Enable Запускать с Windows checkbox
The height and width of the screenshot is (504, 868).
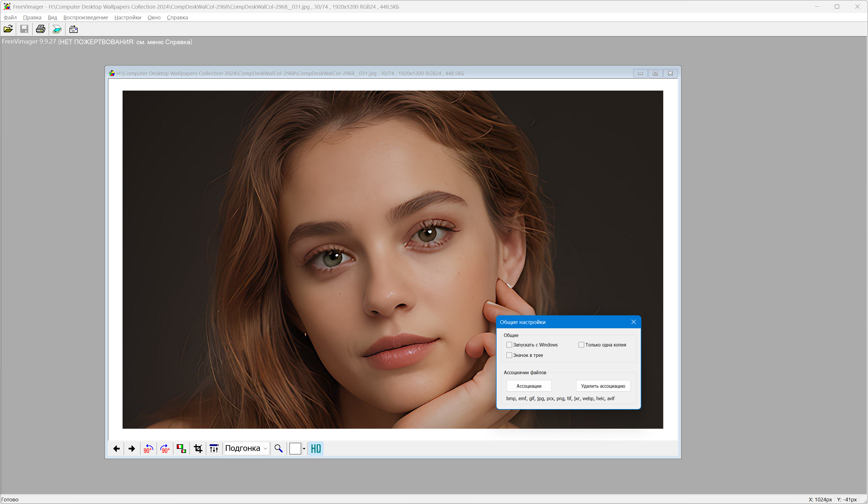(x=509, y=345)
